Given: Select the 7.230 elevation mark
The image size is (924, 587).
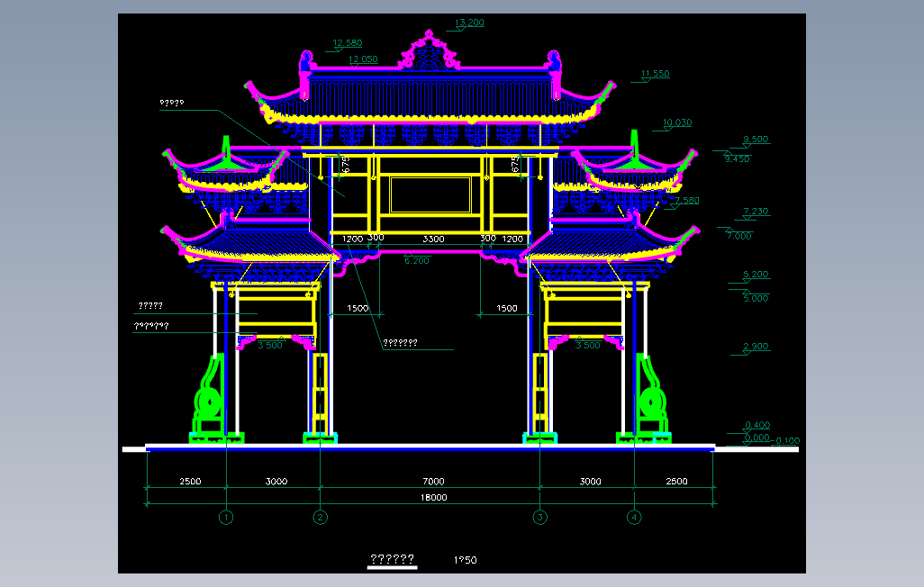Looking at the screenshot, I should tap(756, 211).
